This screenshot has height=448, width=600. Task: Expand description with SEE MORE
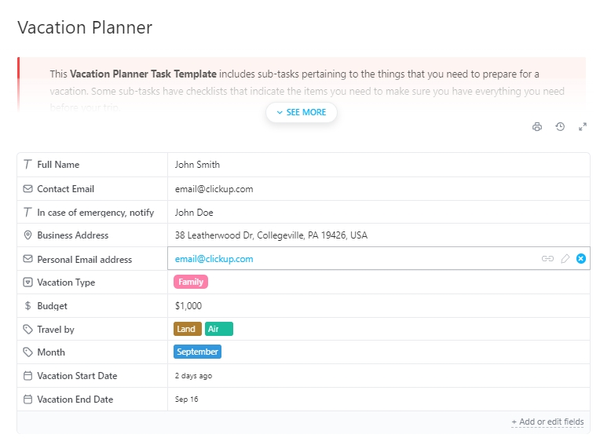coord(301,112)
